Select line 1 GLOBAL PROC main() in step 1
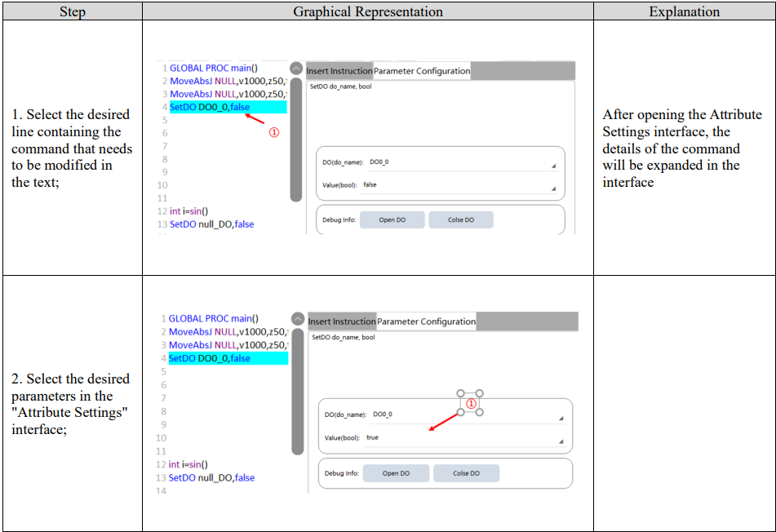Viewport: 776px width, 532px height. pos(213,69)
